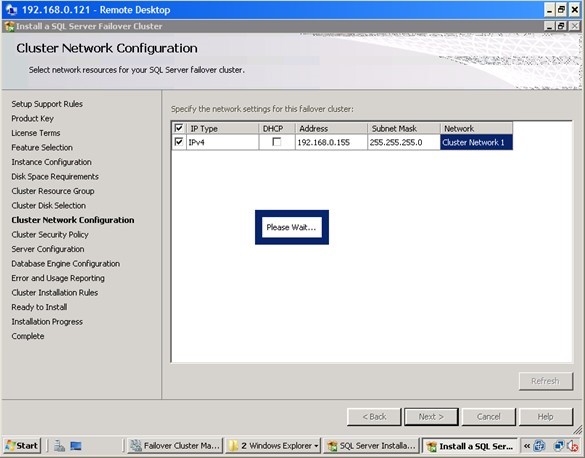Open Server Manager quick launch icon
The width and height of the screenshot is (585, 458).
(59, 446)
